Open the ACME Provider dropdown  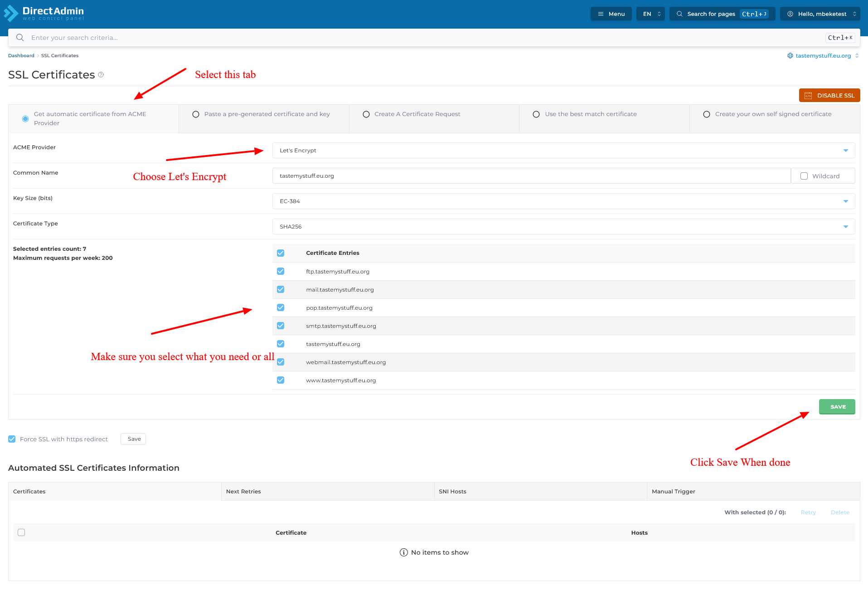click(563, 151)
